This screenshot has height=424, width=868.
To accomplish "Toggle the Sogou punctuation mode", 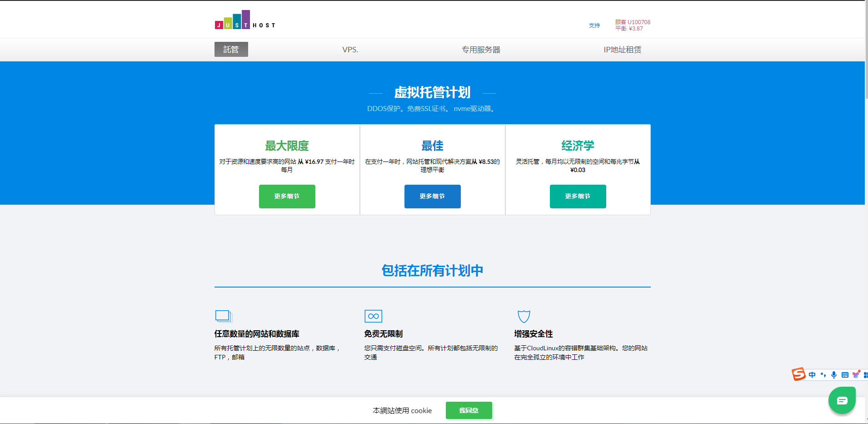I will (x=823, y=375).
